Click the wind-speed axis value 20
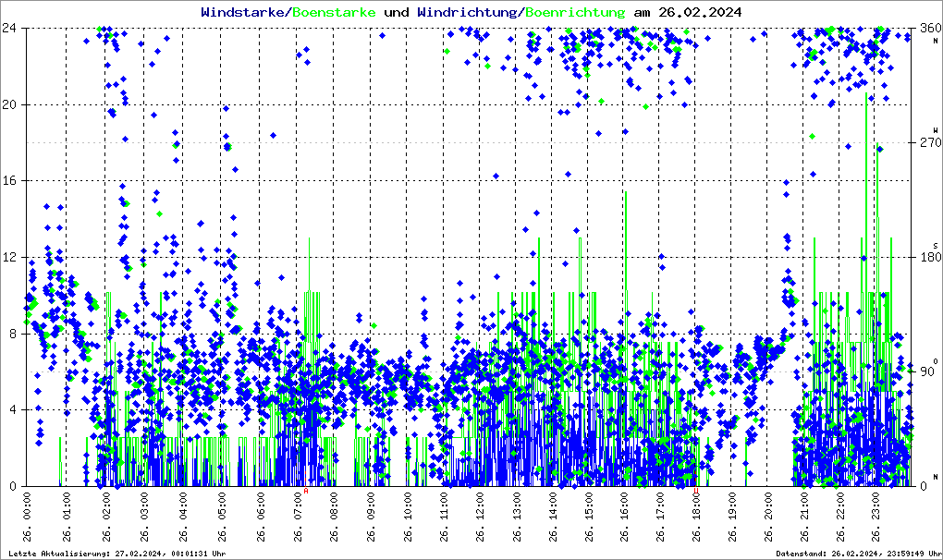 9,104
